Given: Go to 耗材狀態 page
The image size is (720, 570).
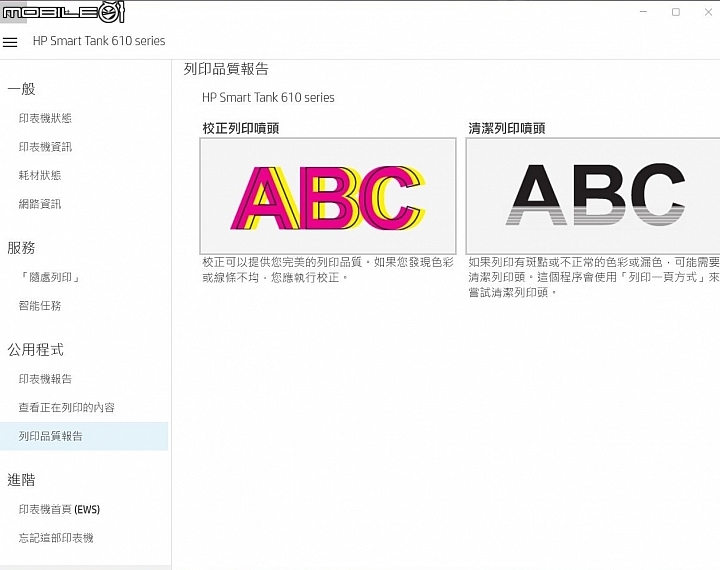Looking at the screenshot, I should [39, 175].
